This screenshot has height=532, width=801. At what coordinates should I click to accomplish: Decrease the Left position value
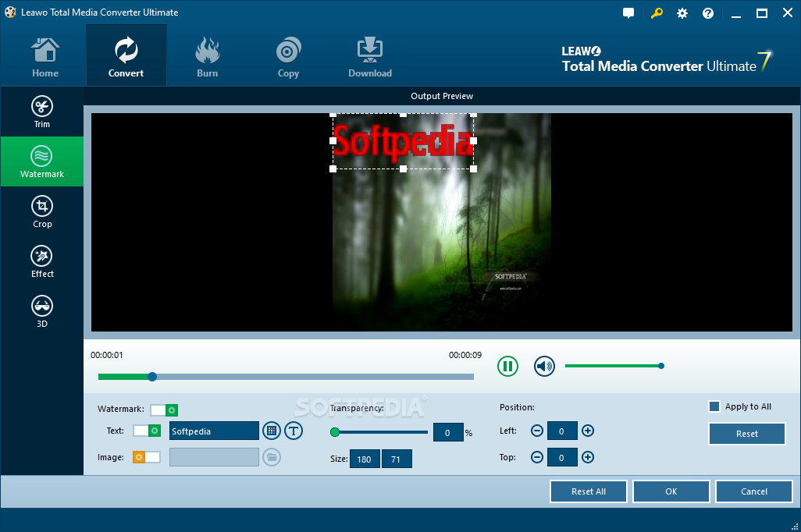point(537,431)
